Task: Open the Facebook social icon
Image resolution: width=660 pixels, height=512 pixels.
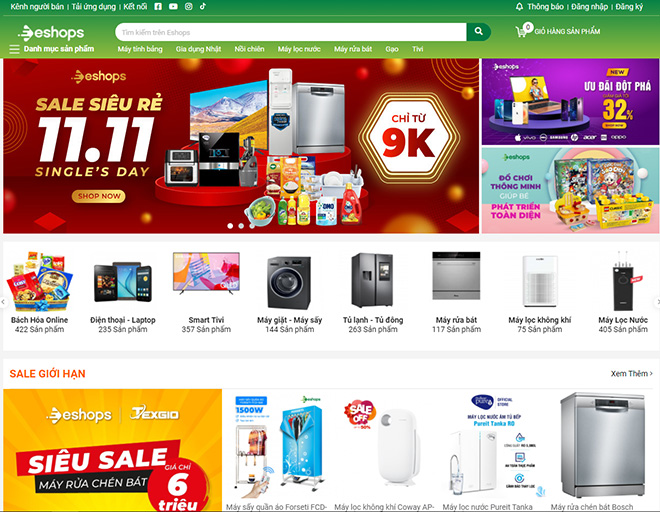Action: coord(158,6)
